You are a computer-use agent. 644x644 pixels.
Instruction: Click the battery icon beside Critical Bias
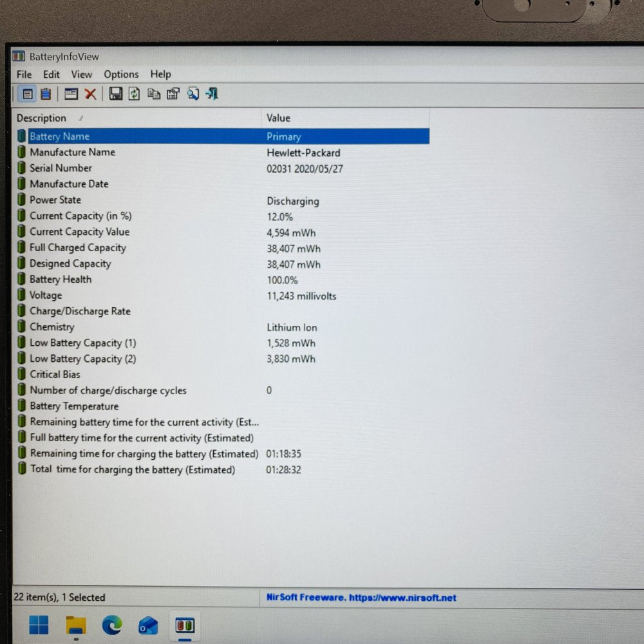[x=22, y=374]
